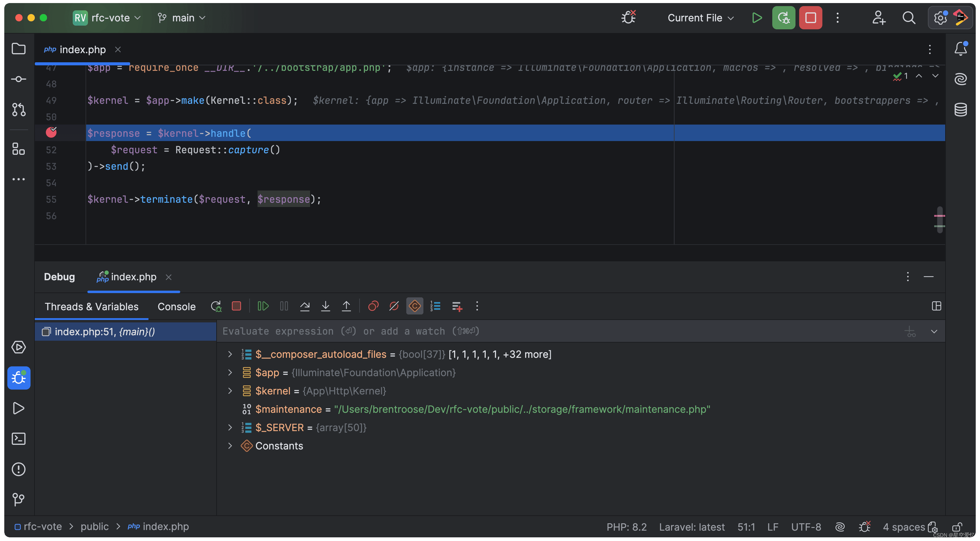
Task: Toggle file read-only lock in status bar
Action: click(957, 527)
